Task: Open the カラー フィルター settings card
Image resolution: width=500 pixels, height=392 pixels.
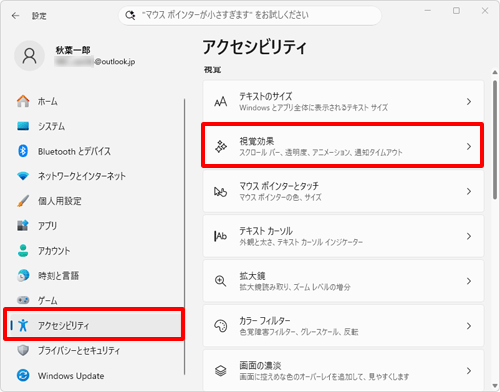Action: [343, 326]
